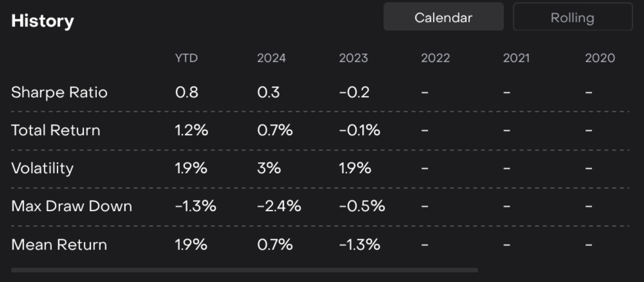Viewport: 644px width, 282px height.
Task: Click the YTD Sharpe Ratio value 0.8
Action: (187, 92)
